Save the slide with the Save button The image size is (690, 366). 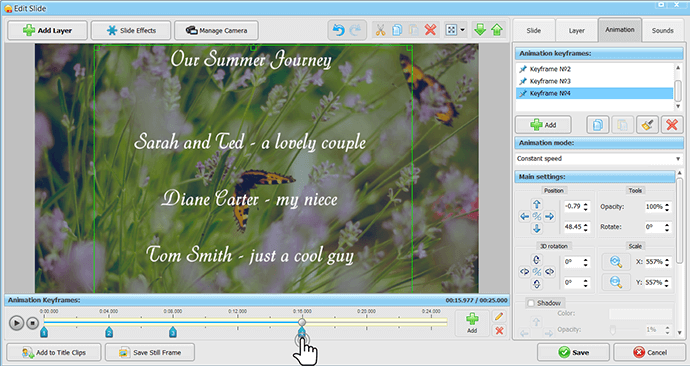(573, 352)
